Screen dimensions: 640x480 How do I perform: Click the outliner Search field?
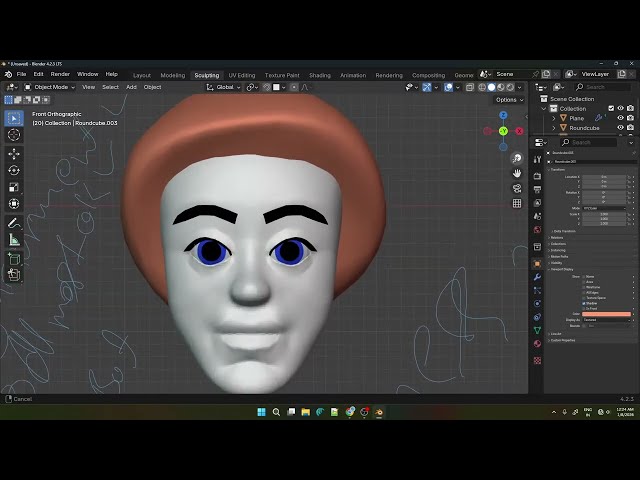(x=603, y=87)
